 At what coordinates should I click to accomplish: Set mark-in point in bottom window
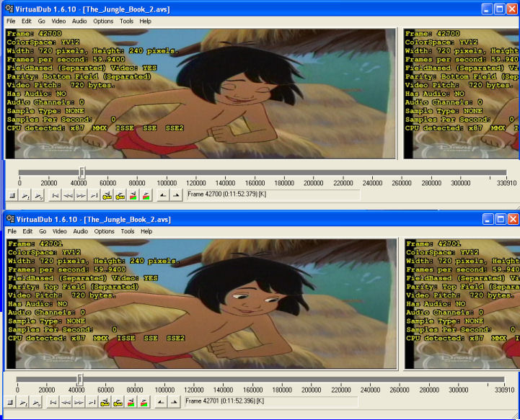pos(161,402)
